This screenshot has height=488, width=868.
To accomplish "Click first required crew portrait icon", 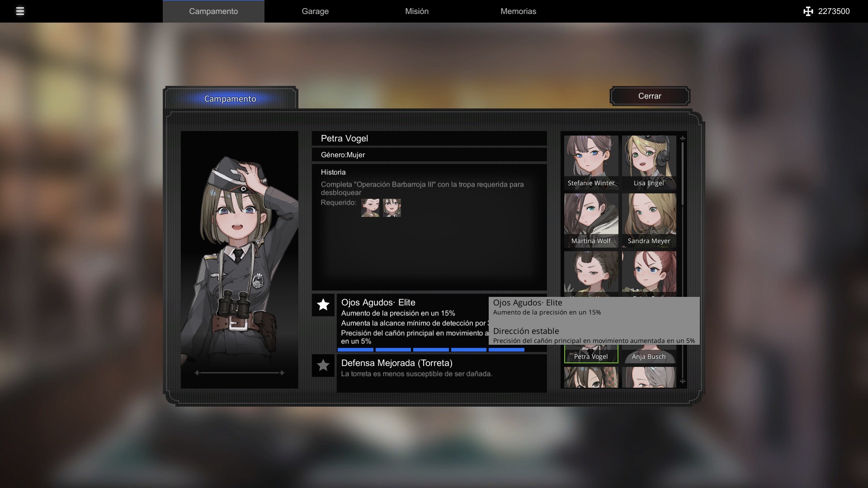I will click(370, 208).
